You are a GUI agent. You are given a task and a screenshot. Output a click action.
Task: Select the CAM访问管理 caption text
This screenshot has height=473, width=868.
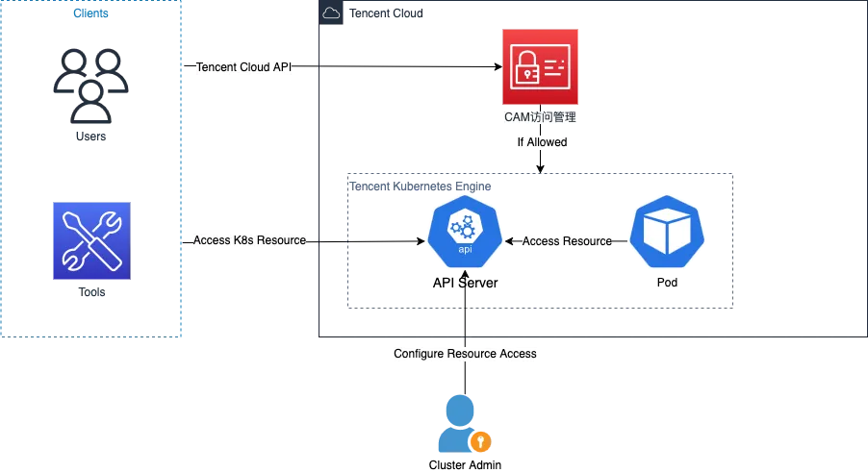[540, 117]
